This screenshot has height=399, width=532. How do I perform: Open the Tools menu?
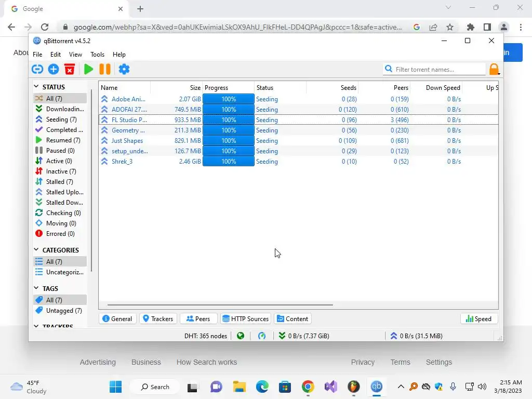point(97,54)
